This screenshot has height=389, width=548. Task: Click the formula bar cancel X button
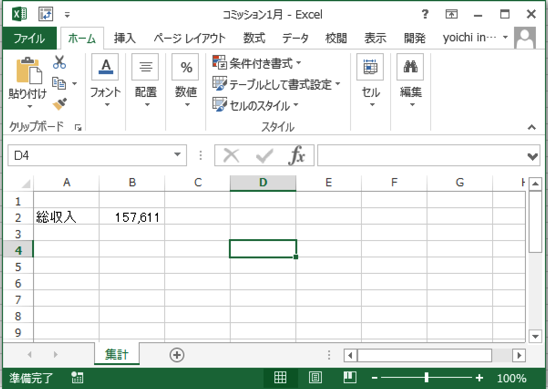click(x=231, y=155)
